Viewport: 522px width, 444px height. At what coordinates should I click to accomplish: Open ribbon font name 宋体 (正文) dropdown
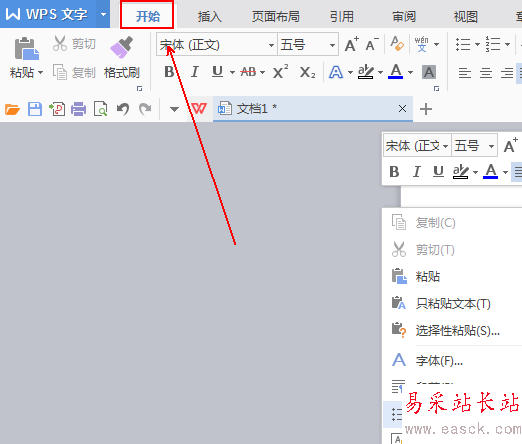(x=271, y=45)
